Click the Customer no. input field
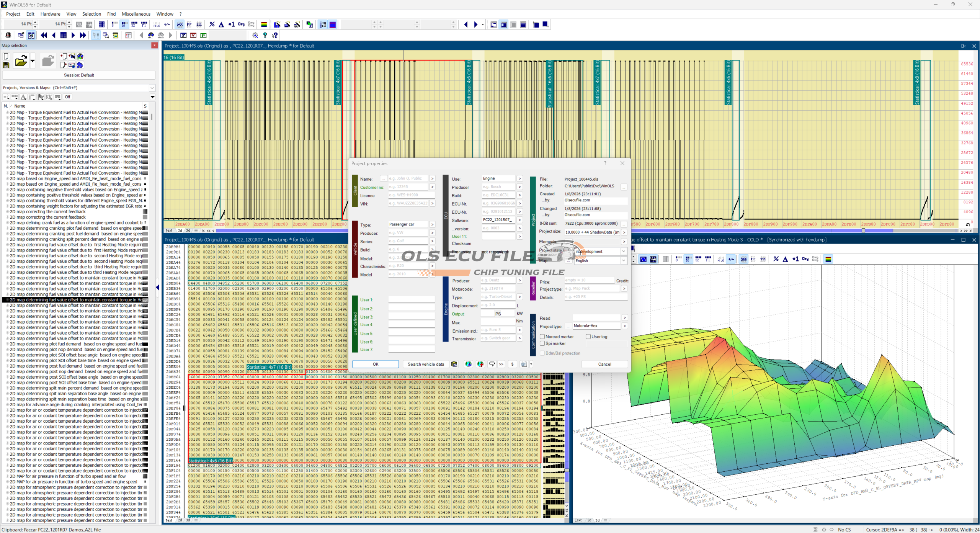The image size is (980, 533). tap(408, 187)
